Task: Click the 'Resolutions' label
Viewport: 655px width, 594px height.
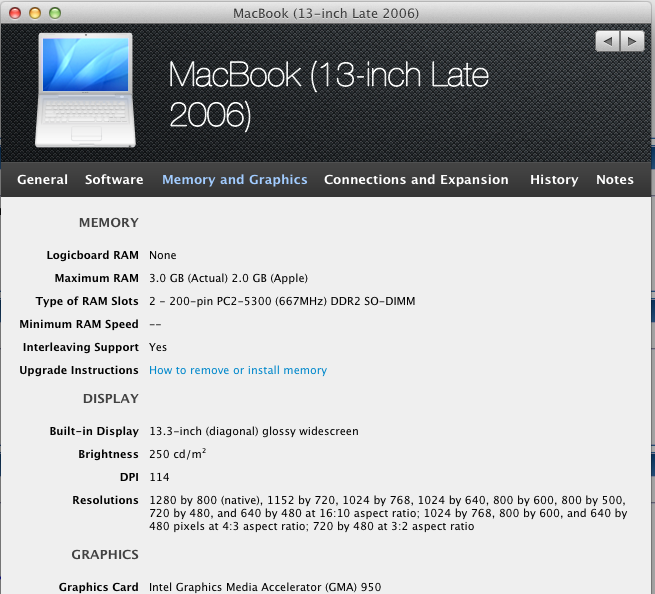Action: point(105,500)
